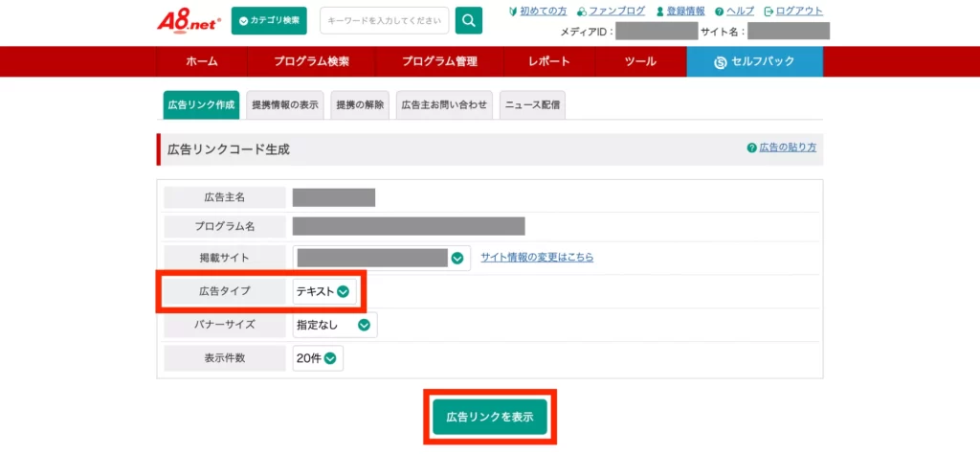The image size is (980, 455).
Task: Open the プログラム検索 menu
Action: (311, 61)
